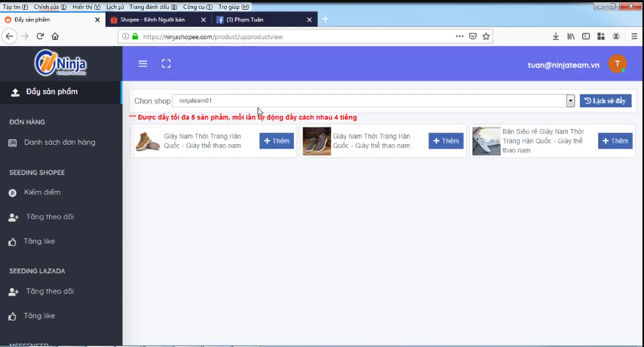The width and height of the screenshot is (644, 347).
Task: Click the Firefox back arrow
Action: [x=10, y=36]
